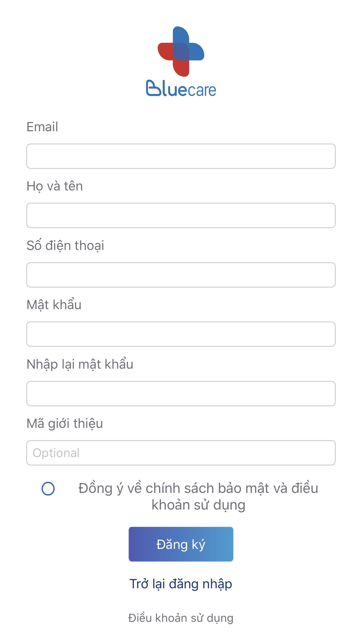Click the Nhập lại mật khẩu label
Image resolution: width=362 pixels, height=644 pixels.
point(80,364)
